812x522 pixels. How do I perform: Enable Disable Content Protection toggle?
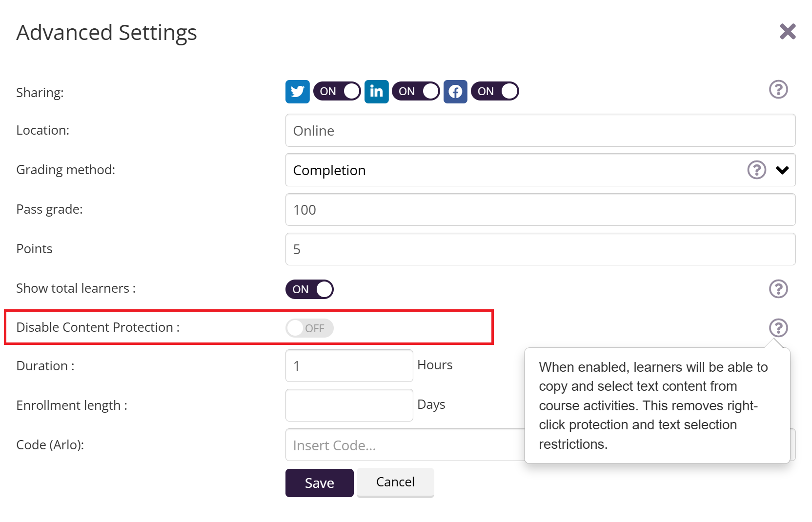click(x=309, y=328)
